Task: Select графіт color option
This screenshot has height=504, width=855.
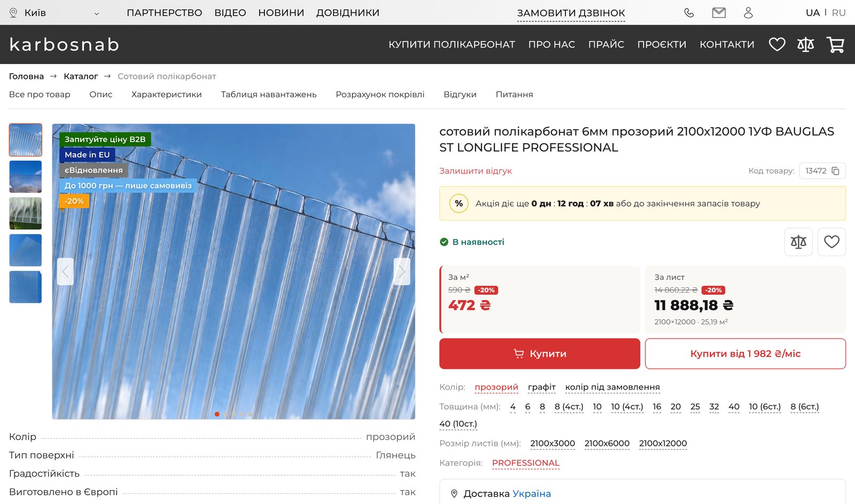Action: pyautogui.click(x=542, y=387)
